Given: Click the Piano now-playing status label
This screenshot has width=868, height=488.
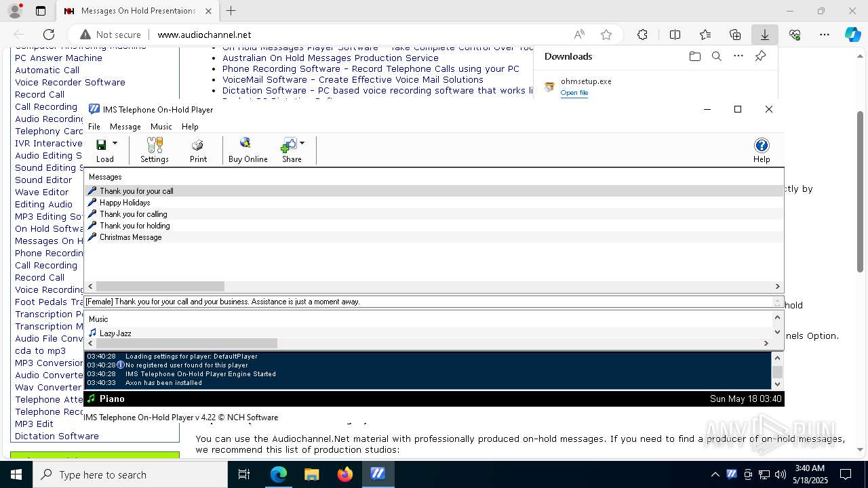Looking at the screenshot, I should pyautogui.click(x=112, y=399).
